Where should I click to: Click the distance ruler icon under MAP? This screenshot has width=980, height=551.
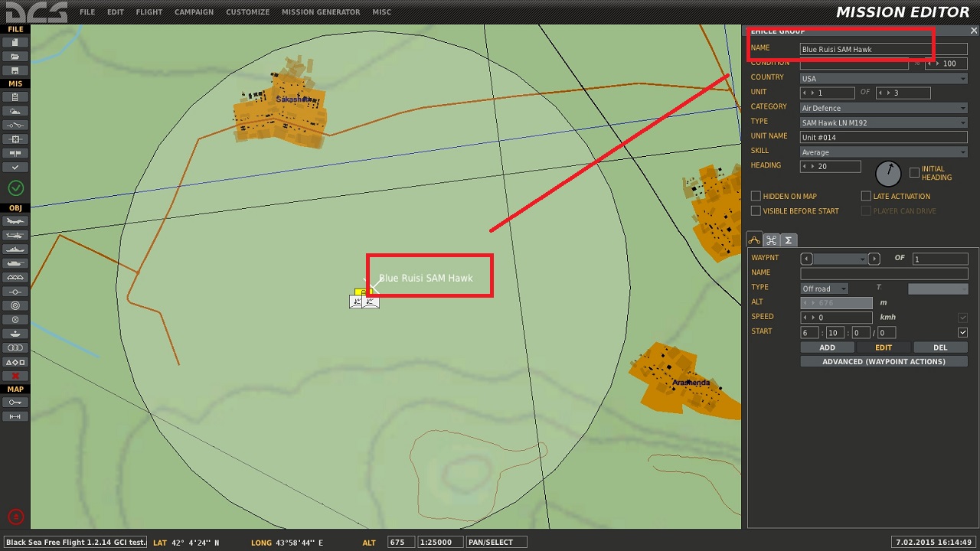pos(15,416)
